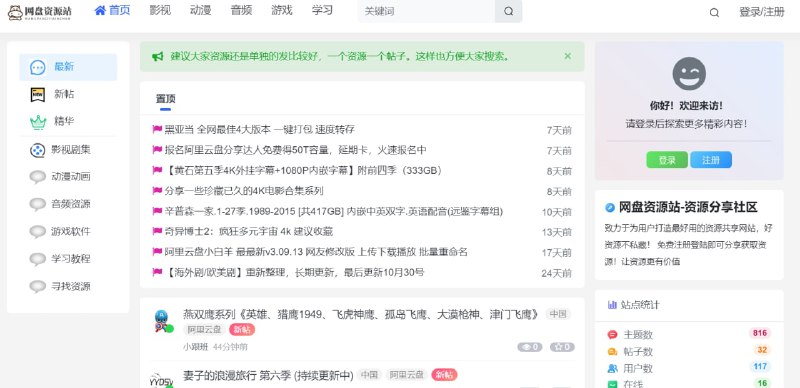Click the 新帖 badge on 妻子的浪漫旅行 thread

click(444, 375)
